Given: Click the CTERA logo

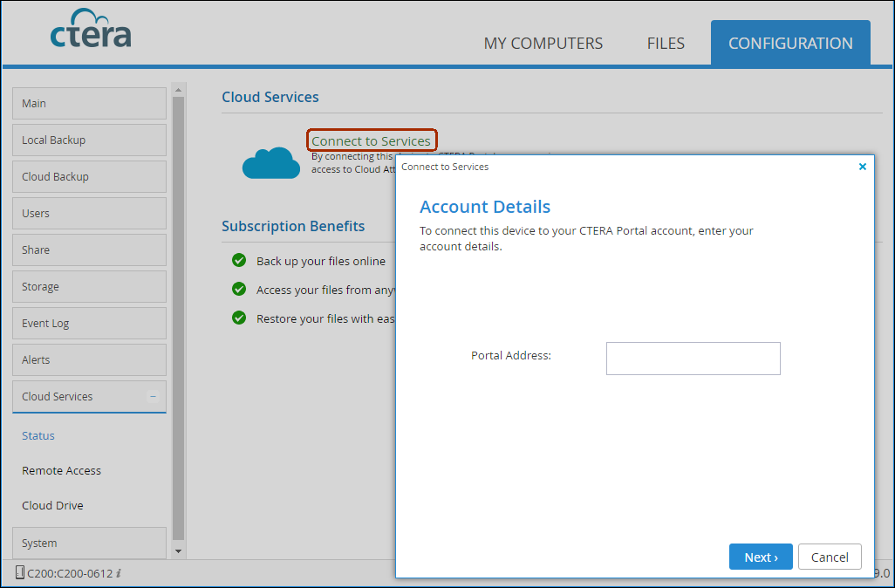Looking at the screenshot, I should (91, 28).
